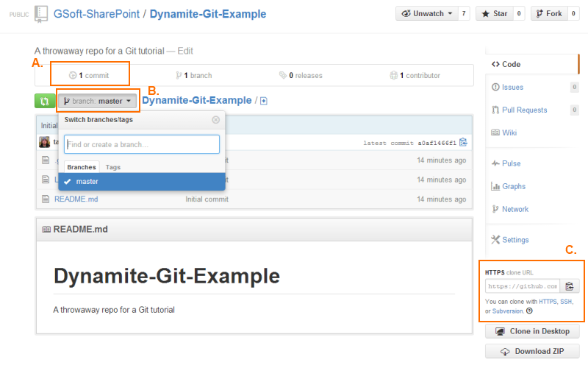Click the Network branch icon in sidebar
The height and width of the screenshot is (365, 588).
(x=495, y=209)
